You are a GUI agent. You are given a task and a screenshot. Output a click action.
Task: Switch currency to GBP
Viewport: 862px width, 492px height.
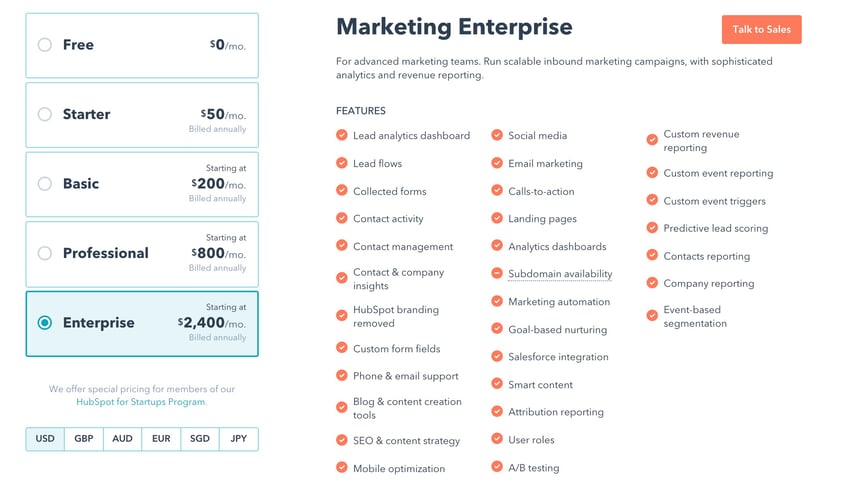tap(84, 439)
